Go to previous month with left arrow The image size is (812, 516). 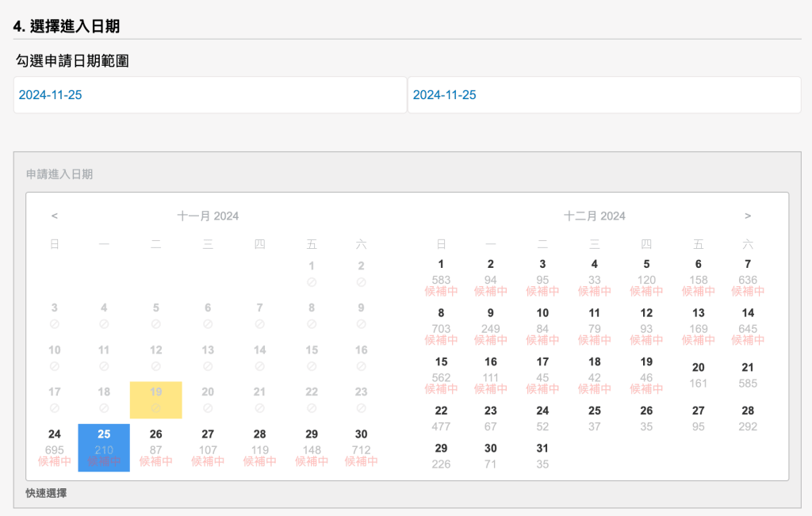click(x=54, y=216)
